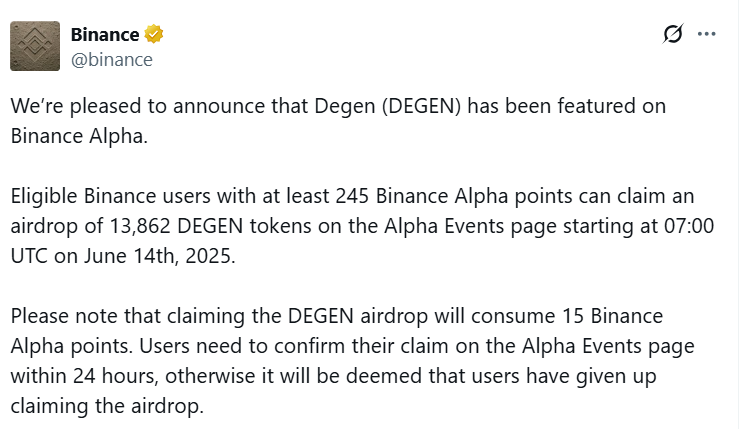This screenshot has width=747, height=429.
Task: Open the three-dot More options menu
Action: click(x=707, y=34)
